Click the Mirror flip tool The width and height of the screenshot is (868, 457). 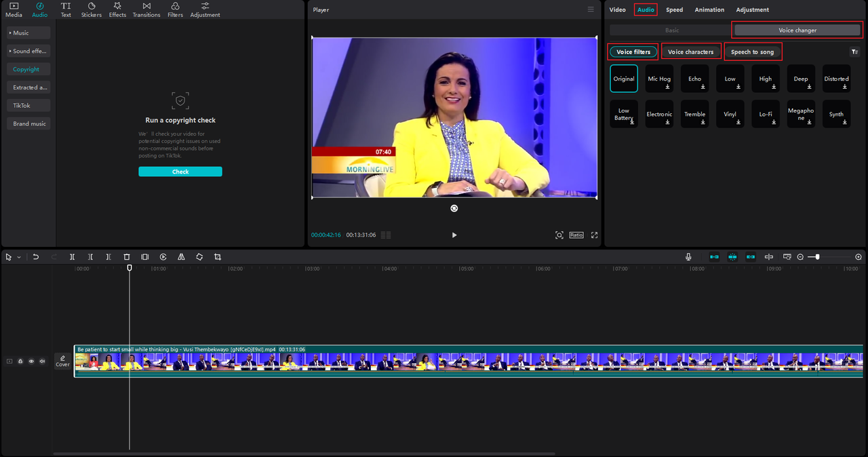coord(181,257)
